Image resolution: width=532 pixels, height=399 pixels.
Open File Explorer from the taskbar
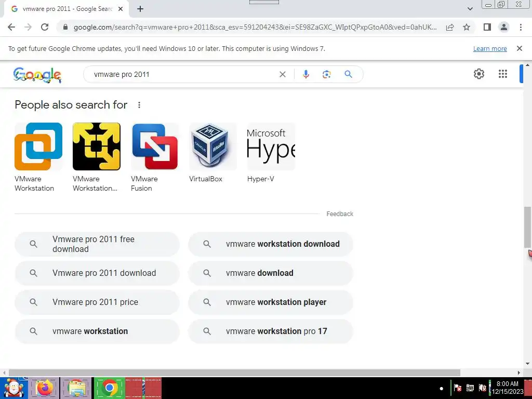click(x=76, y=388)
